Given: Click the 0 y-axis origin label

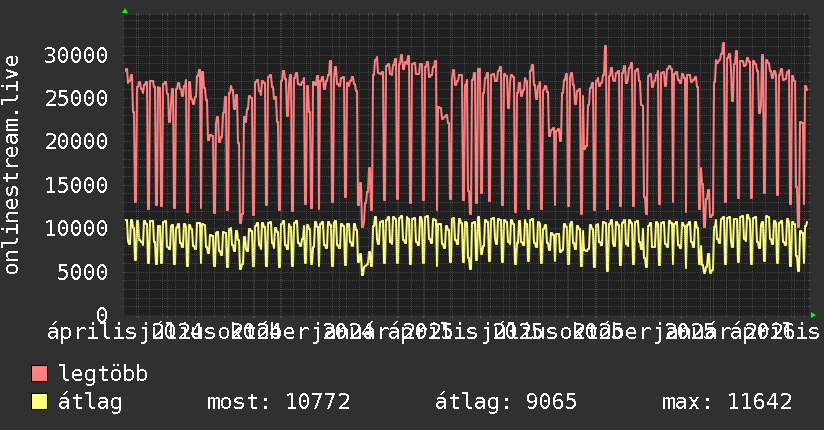Looking at the screenshot, I should tap(102, 315).
